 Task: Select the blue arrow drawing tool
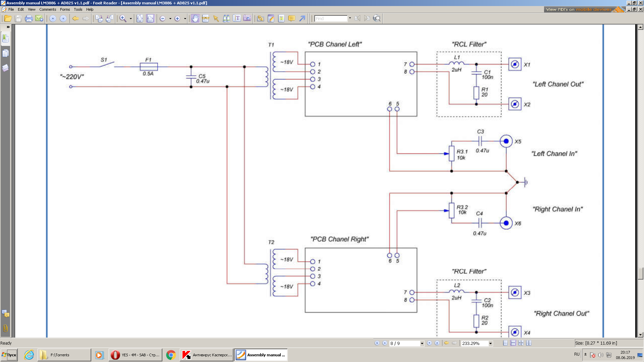pyautogui.click(x=302, y=18)
